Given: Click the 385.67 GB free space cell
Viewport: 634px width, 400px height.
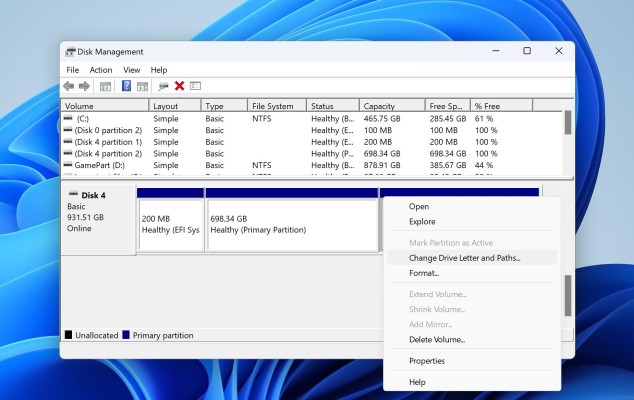Looking at the screenshot, I should [x=448, y=165].
